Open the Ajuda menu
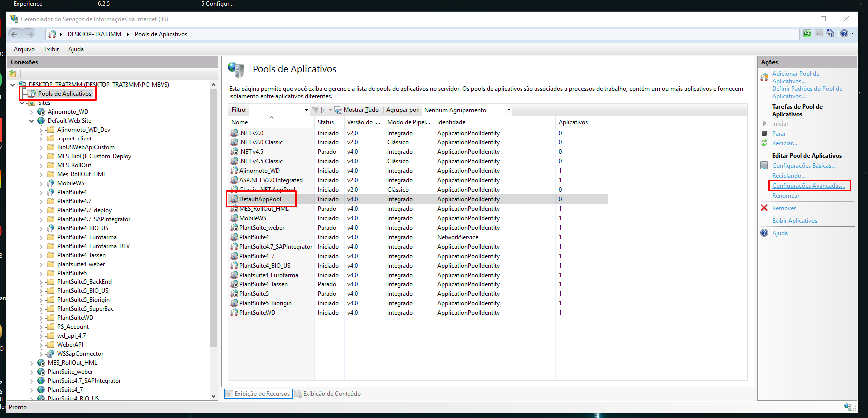868x418 pixels. pos(76,49)
